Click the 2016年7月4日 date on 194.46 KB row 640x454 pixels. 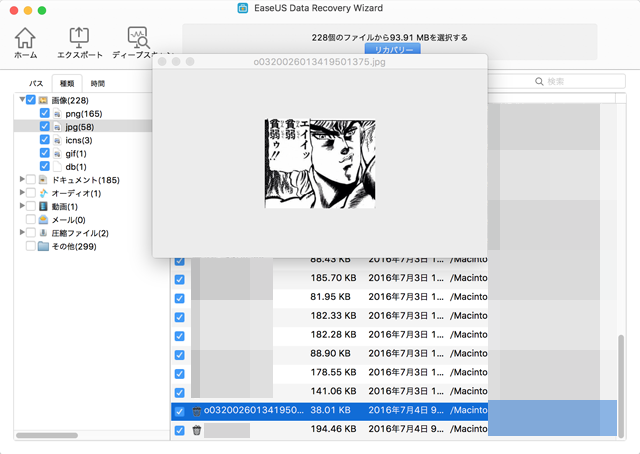tap(406, 429)
